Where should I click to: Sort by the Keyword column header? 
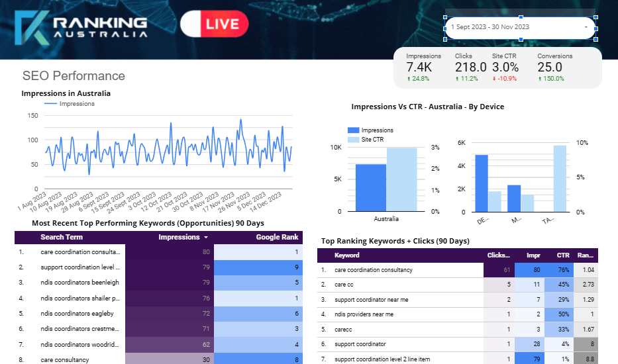(347, 255)
